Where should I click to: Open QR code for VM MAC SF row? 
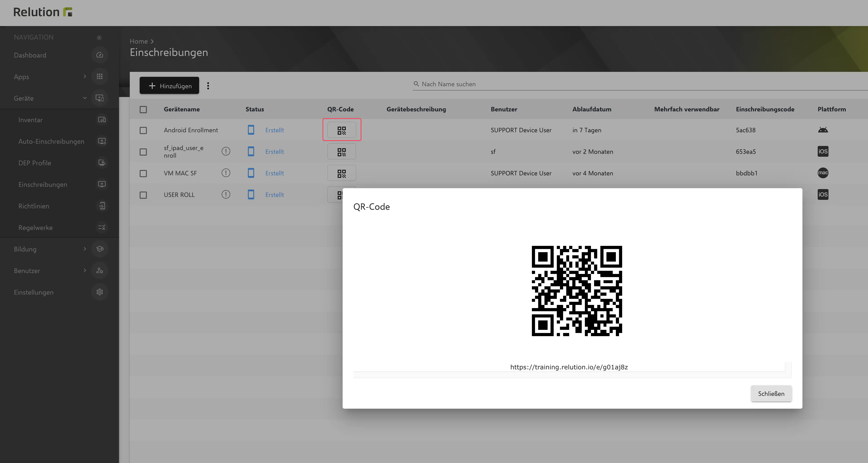coord(341,173)
